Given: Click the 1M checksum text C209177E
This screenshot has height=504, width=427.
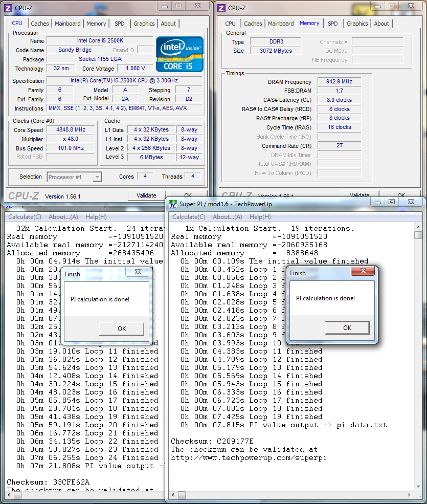Looking at the screenshot, I should (x=235, y=442).
